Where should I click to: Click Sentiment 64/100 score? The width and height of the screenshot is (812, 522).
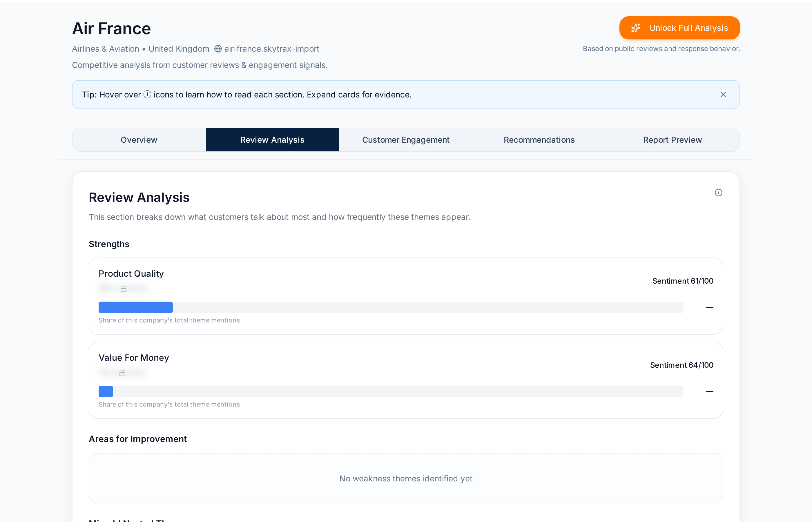point(681,365)
